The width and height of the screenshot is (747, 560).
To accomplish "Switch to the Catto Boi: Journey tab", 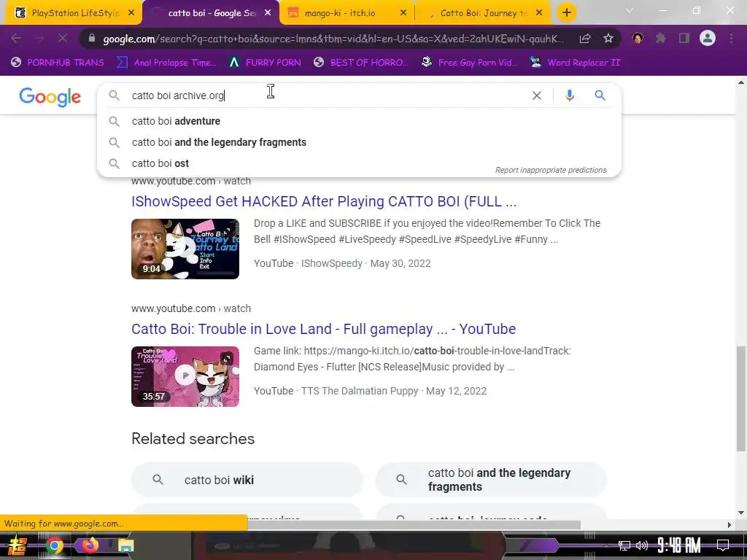I will [x=484, y=13].
